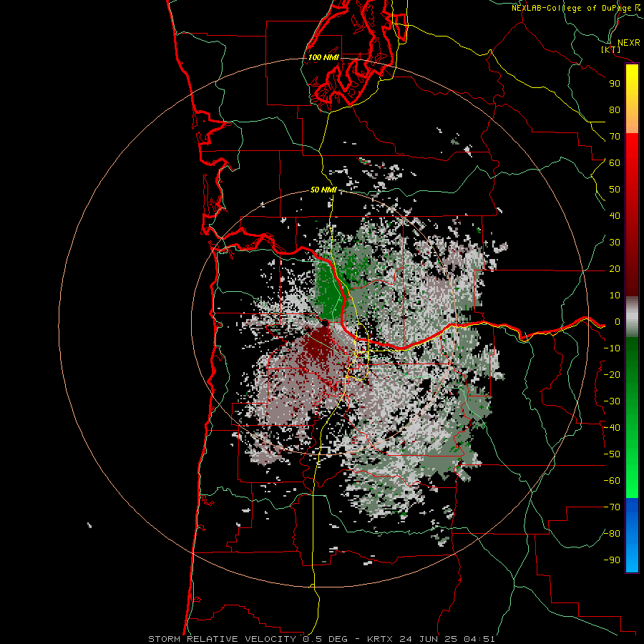Click the -80 scale value

tap(612, 534)
